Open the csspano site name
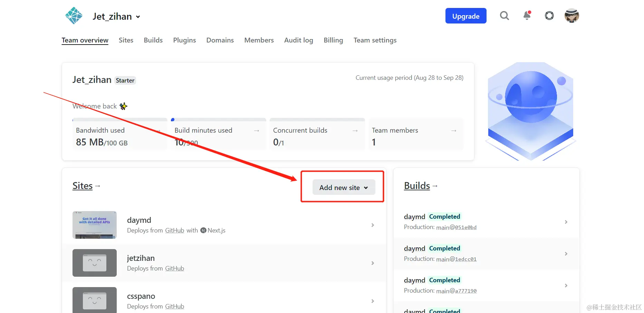 coord(141,296)
